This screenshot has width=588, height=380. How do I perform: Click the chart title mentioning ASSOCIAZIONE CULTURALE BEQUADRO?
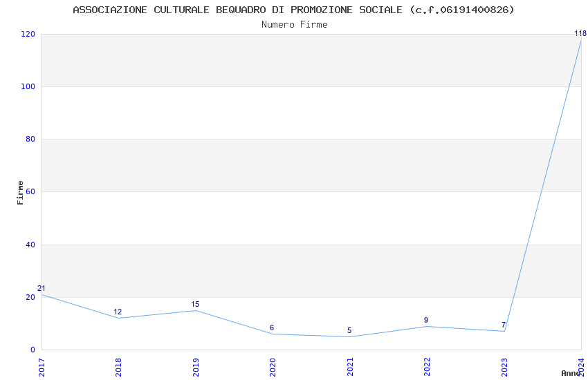[x=293, y=10]
